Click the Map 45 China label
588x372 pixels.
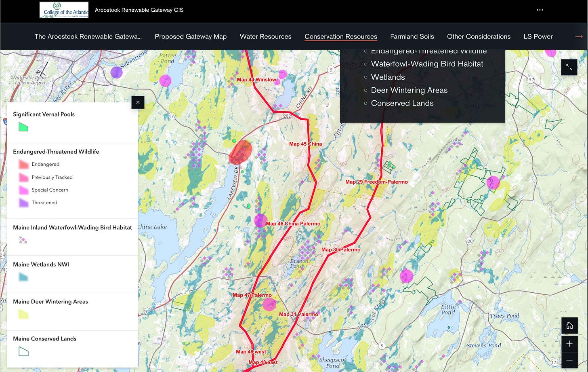(x=305, y=144)
